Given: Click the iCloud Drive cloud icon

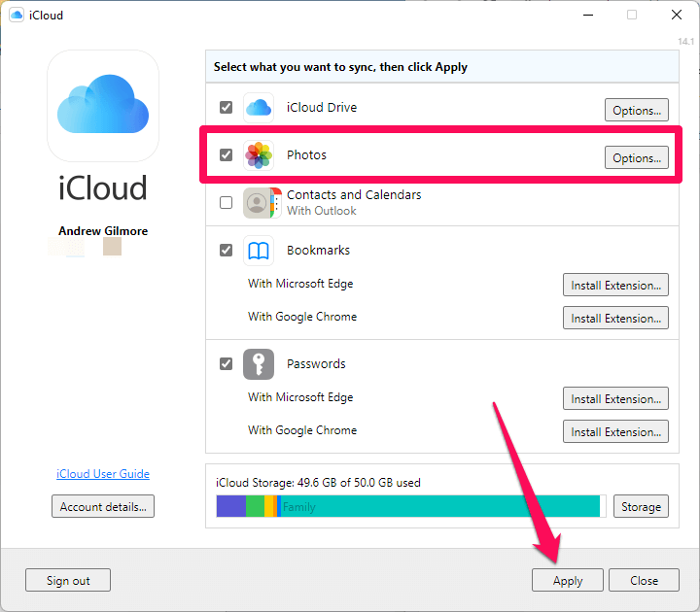Looking at the screenshot, I should 259,108.
